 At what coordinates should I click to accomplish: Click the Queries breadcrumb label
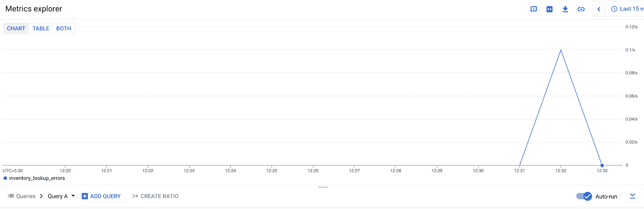(26, 196)
